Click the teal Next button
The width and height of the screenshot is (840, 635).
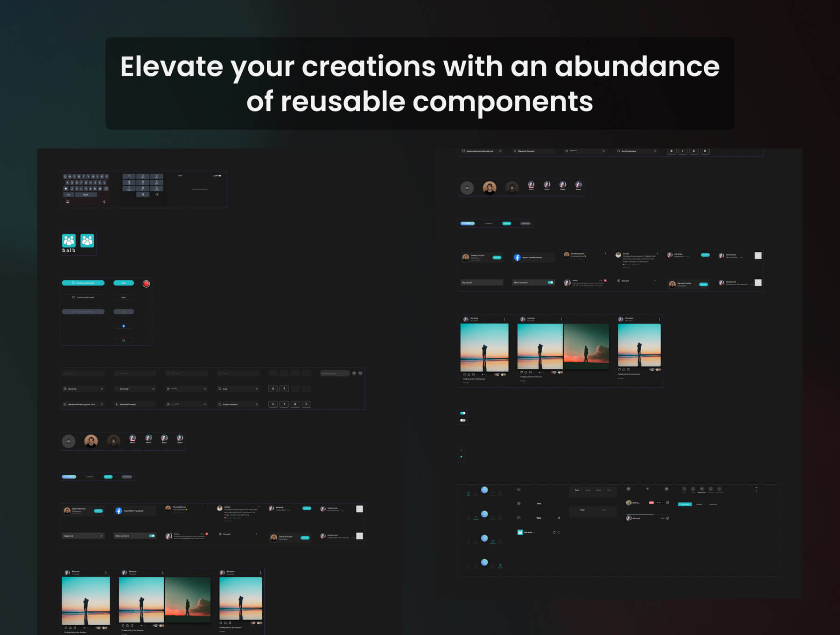[124, 283]
